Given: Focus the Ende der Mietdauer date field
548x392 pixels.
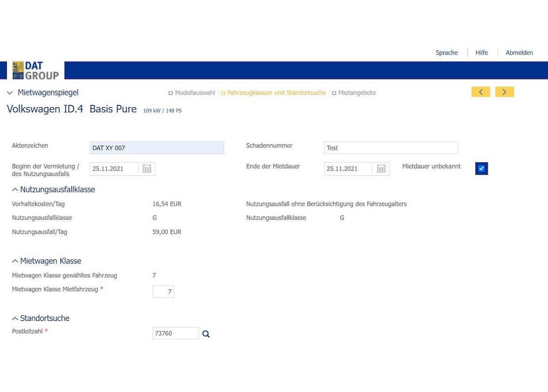Looking at the screenshot, I should 348,169.
